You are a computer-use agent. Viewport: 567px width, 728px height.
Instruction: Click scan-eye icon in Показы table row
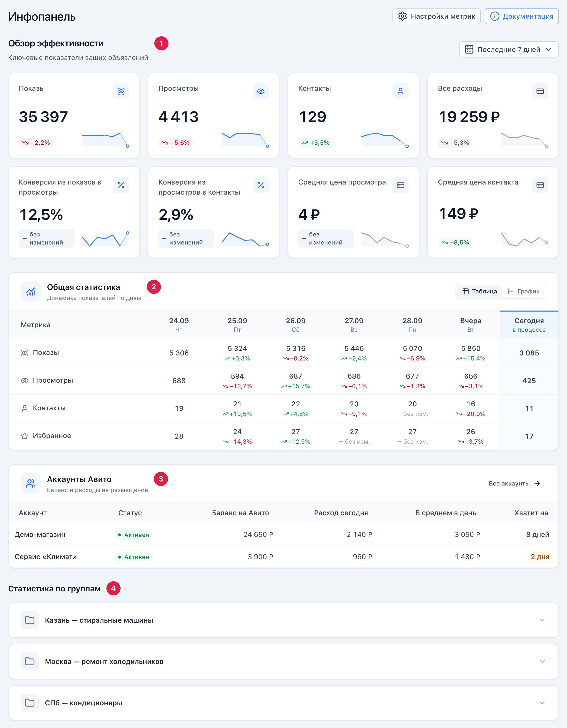click(25, 353)
